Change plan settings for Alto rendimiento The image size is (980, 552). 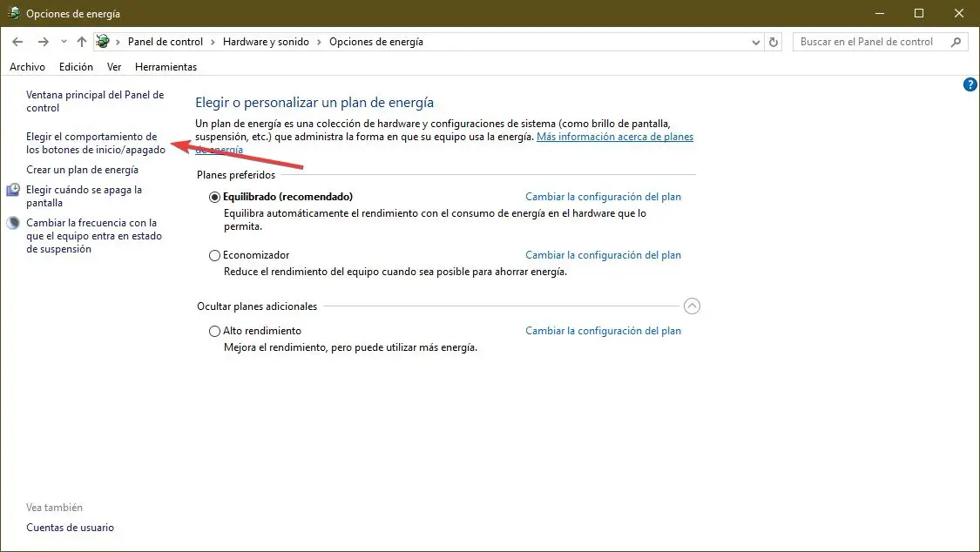coord(603,331)
